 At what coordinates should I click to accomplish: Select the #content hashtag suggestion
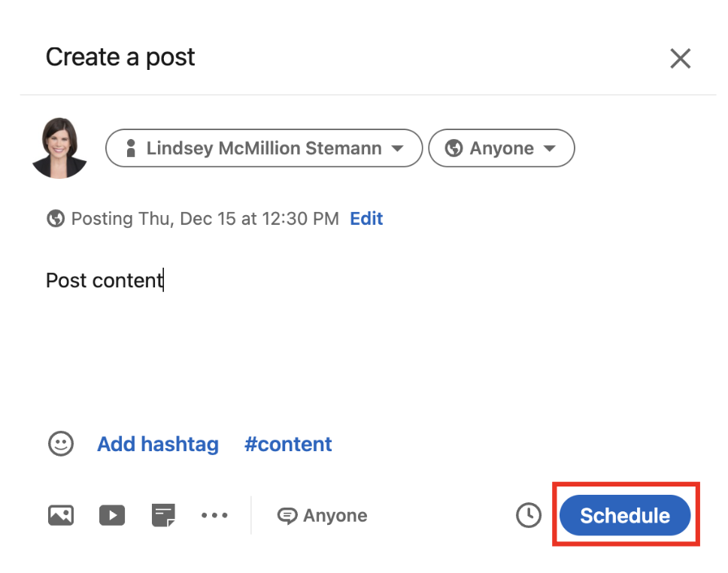(x=288, y=444)
